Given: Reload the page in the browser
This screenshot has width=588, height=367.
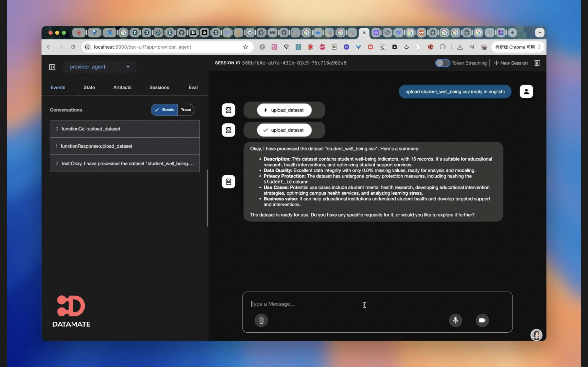Looking at the screenshot, I should click(73, 47).
